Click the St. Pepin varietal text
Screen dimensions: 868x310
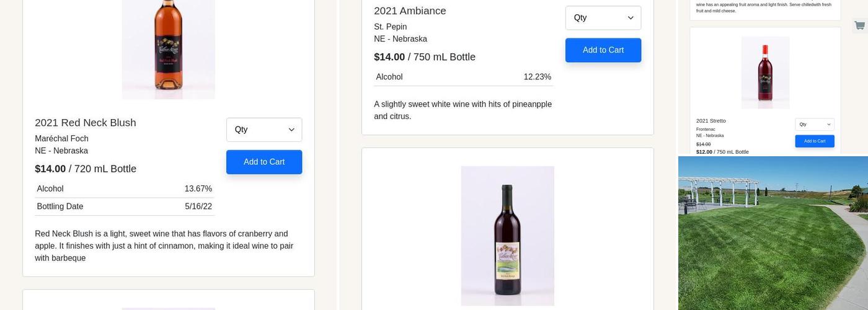[391, 27]
